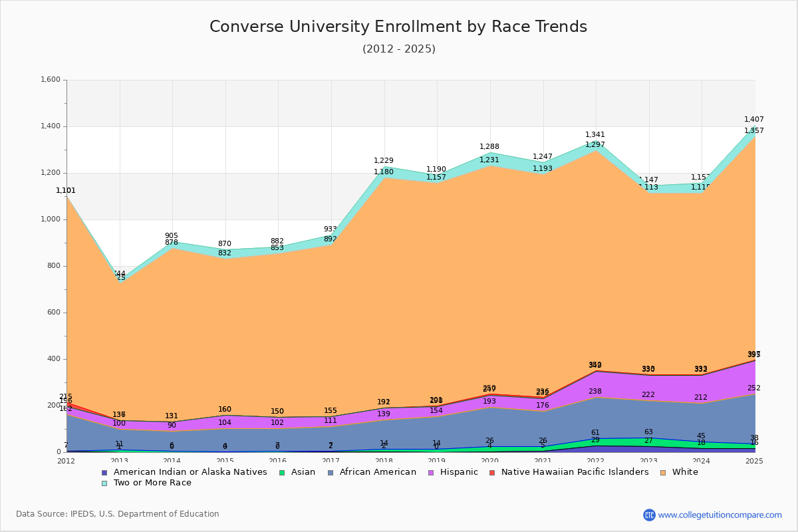798x532 pixels.
Task: Click the 212 data label for 2024
Action: (701, 397)
